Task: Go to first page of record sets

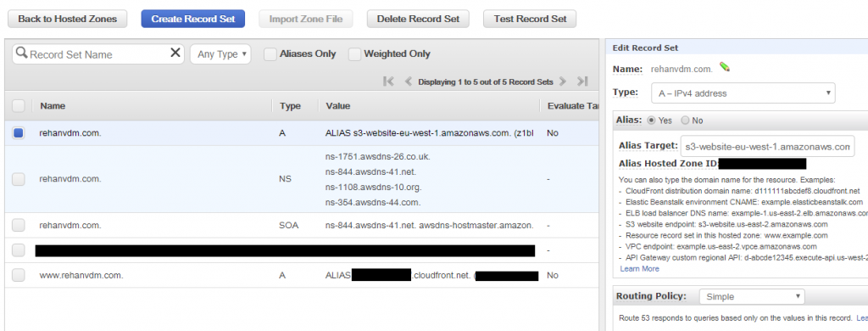Action: tap(388, 81)
